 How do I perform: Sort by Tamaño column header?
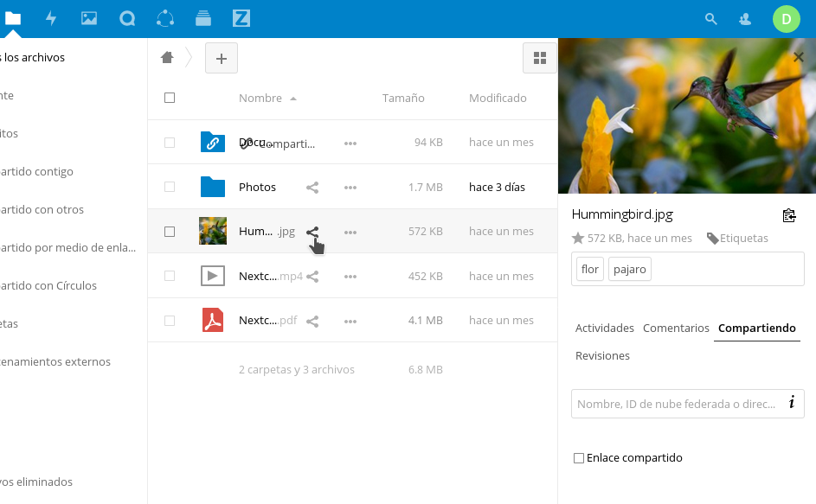[x=403, y=99]
